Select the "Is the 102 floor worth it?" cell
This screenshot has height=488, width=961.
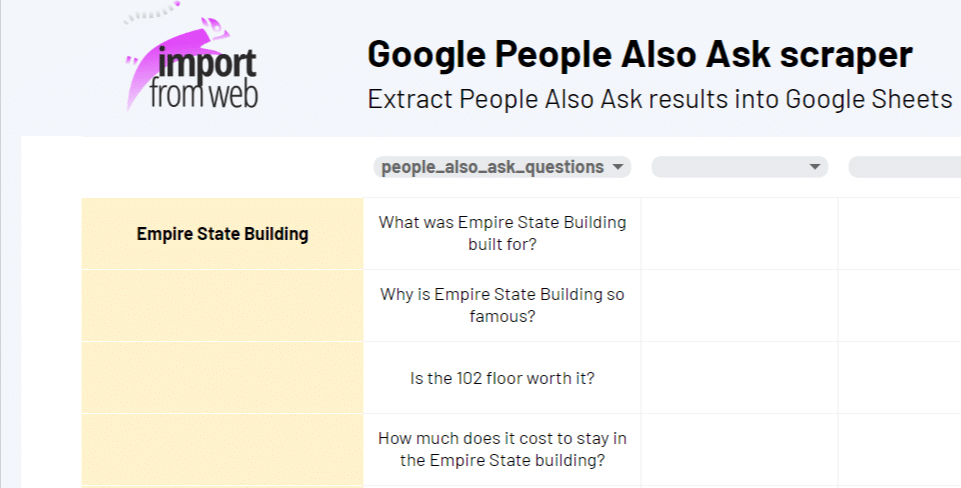502,378
